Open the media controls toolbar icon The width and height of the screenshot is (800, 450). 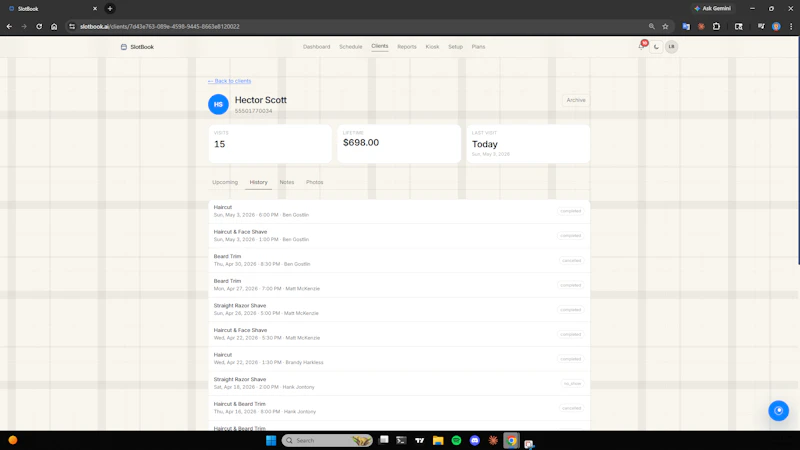click(x=761, y=27)
